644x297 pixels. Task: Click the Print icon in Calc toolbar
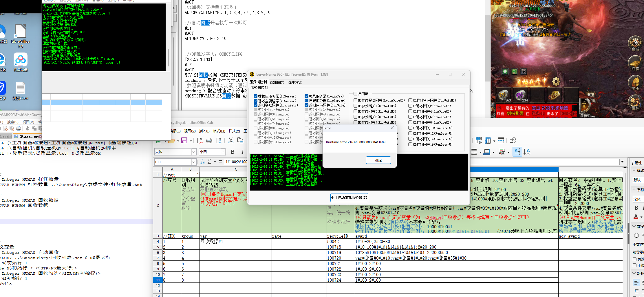tap(209, 141)
